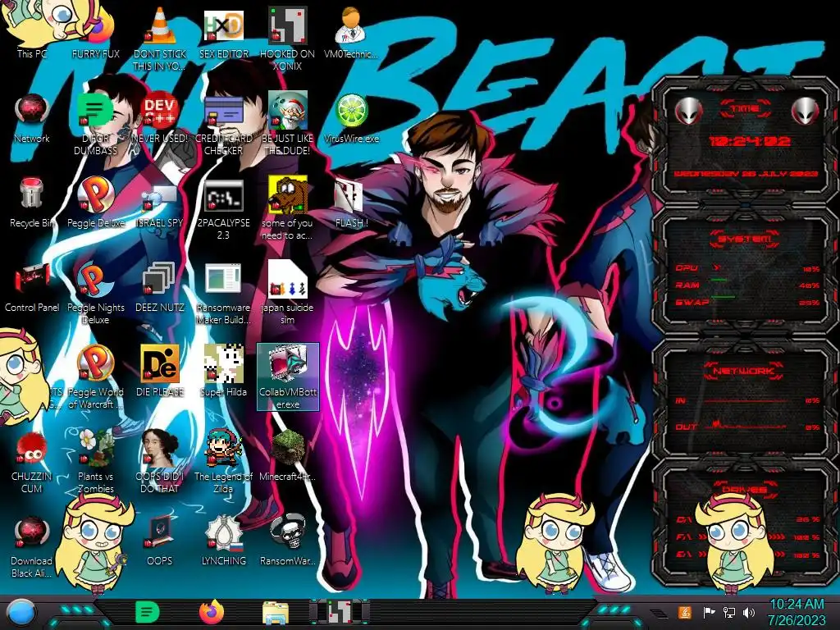Click the TIME gadget clock readout
The width and height of the screenshot is (840, 630).
(x=749, y=141)
